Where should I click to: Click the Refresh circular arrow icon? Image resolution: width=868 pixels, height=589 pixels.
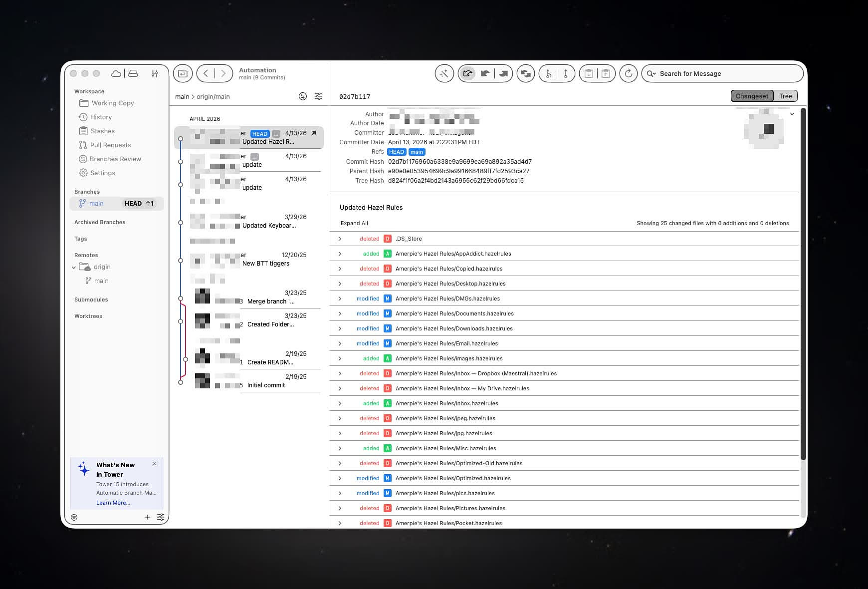coord(628,74)
